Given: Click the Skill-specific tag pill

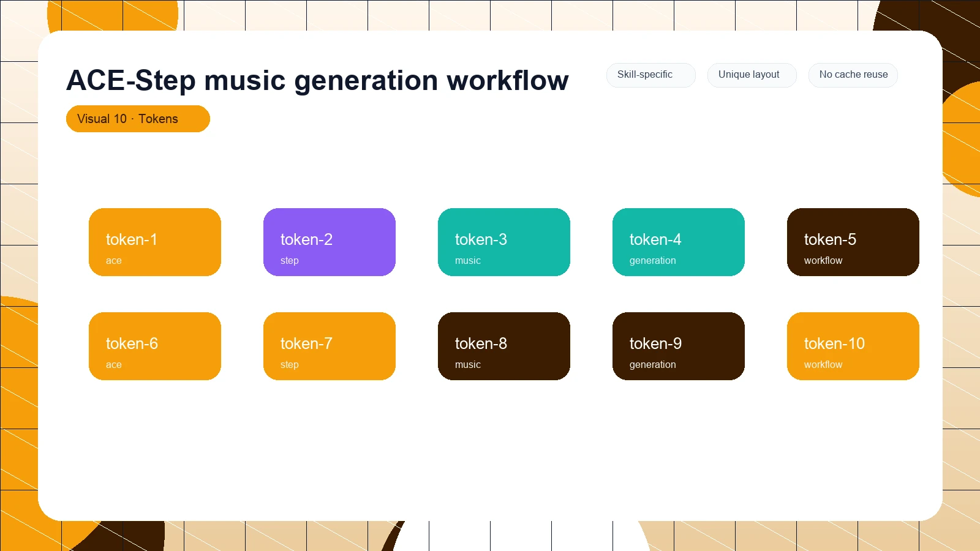Looking at the screenshot, I should pyautogui.click(x=651, y=75).
